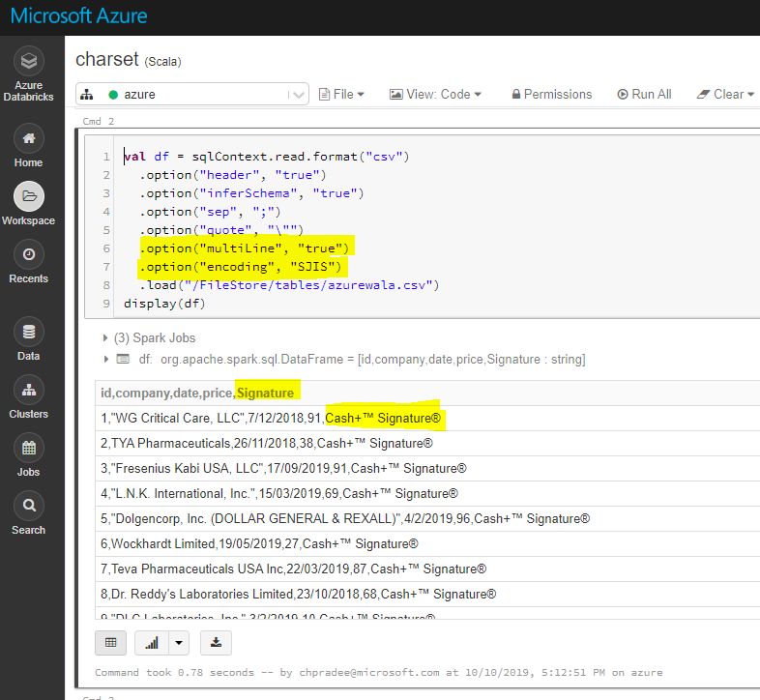Open notebook Permissions
The width and height of the screenshot is (760, 700).
click(551, 94)
